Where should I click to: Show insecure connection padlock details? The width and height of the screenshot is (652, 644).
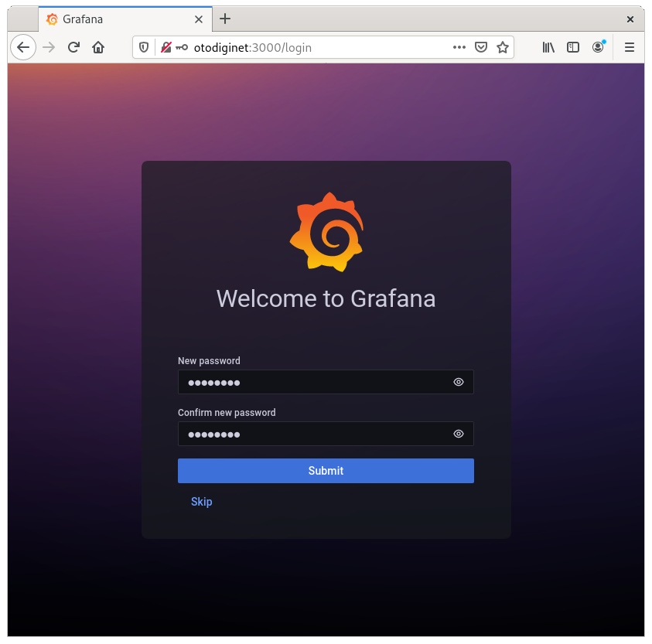click(x=166, y=47)
